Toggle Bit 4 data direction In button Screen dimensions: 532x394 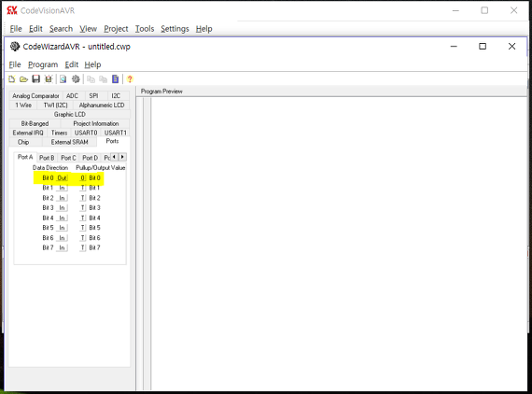(62, 218)
